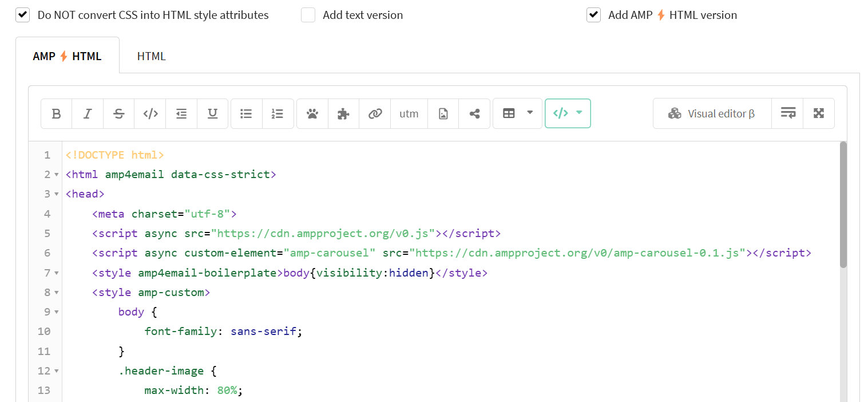
Task: Open the green code snippet dropdown
Action: pyautogui.click(x=568, y=113)
